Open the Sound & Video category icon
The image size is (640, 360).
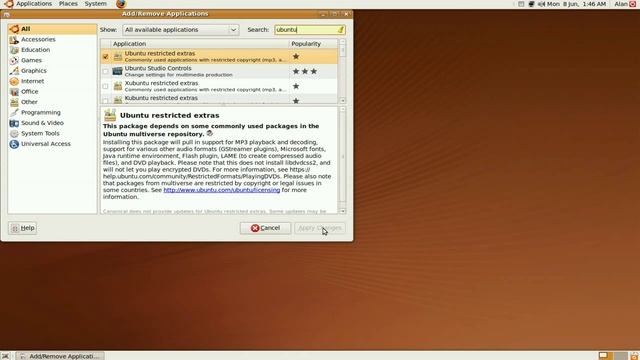point(14,123)
